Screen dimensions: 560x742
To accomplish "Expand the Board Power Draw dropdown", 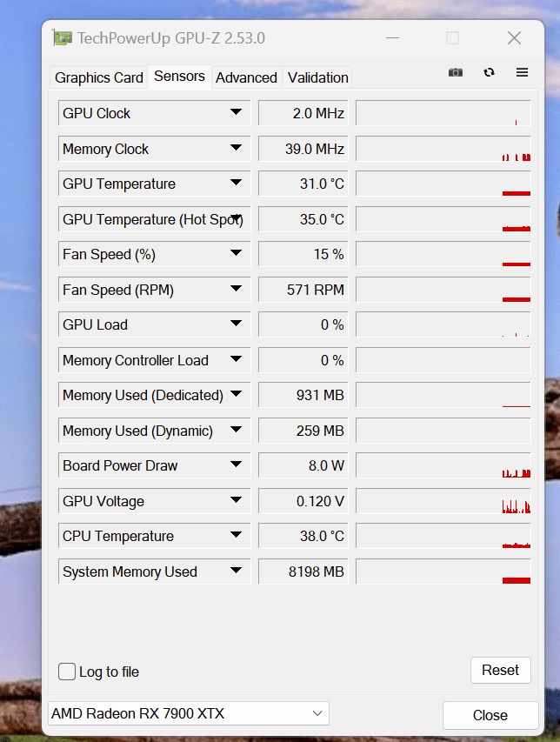I will 236,465.
